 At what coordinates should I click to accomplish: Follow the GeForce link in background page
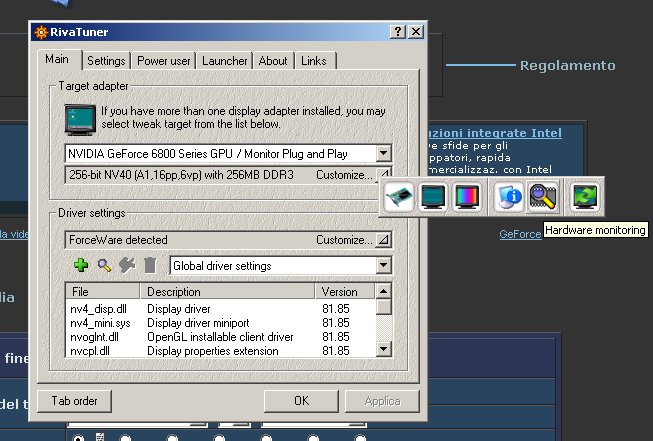520,234
